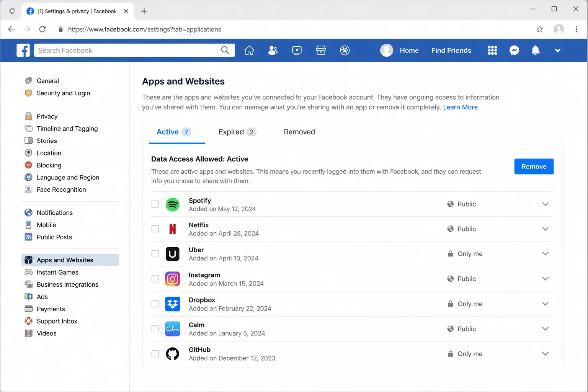Viewport: 588px width, 392px height.
Task: Click the browser address bar URL
Action: 144,29
